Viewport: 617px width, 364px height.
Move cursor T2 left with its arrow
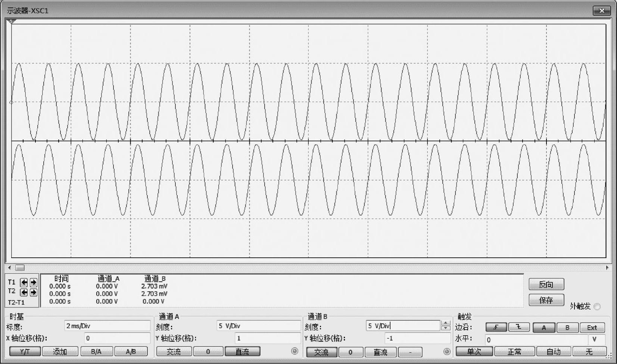pyautogui.click(x=24, y=292)
